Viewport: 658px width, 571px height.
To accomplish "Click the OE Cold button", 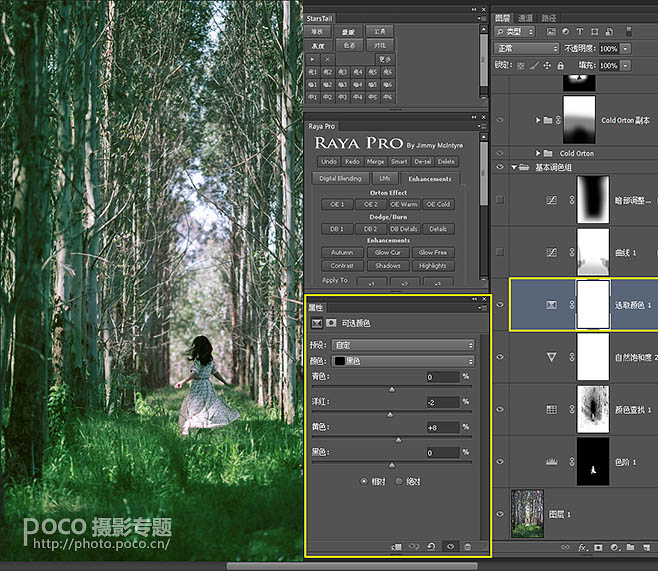I will click(438, 204).
